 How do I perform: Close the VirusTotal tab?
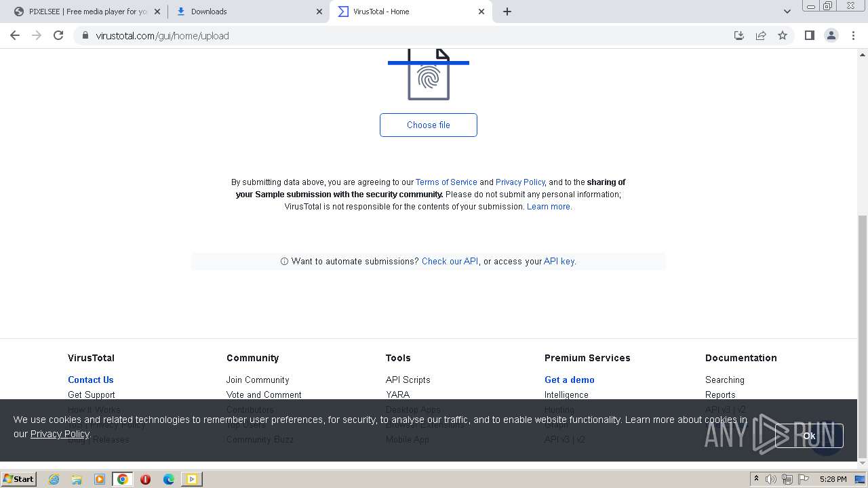tap(481, 12)
